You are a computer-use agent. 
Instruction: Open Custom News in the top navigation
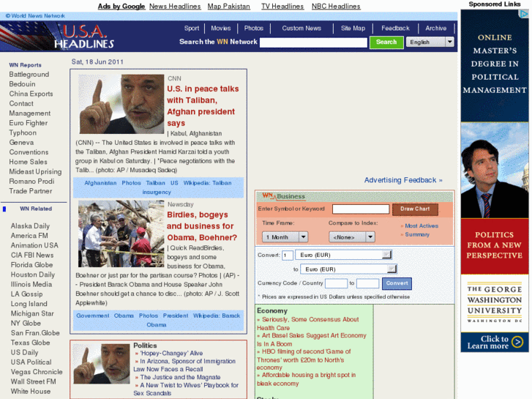[301, 28]
